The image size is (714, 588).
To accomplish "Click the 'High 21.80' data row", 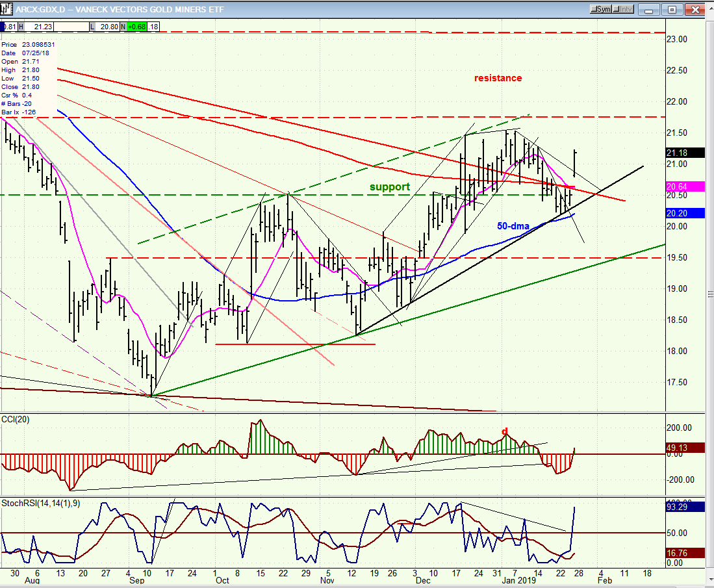I will (21, 70).
